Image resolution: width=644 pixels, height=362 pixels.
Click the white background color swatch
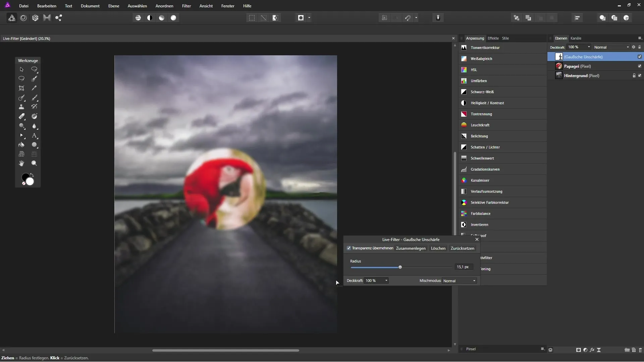[x=30, y=182]
